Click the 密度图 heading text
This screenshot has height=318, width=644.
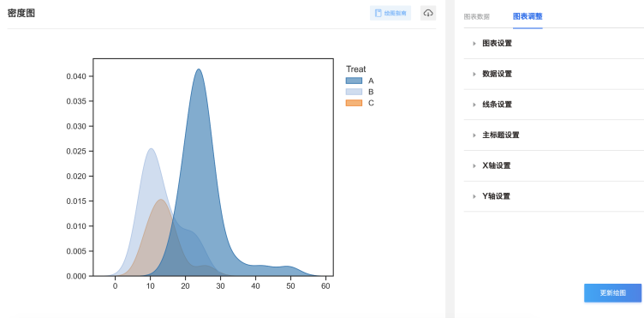(x=21, y=13)
